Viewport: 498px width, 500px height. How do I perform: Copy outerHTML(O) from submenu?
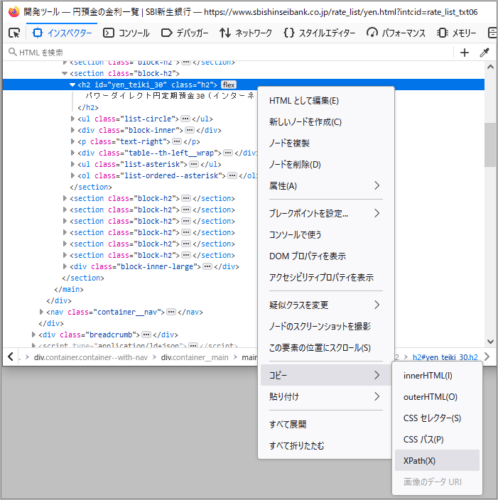click(x=437, y=397)
